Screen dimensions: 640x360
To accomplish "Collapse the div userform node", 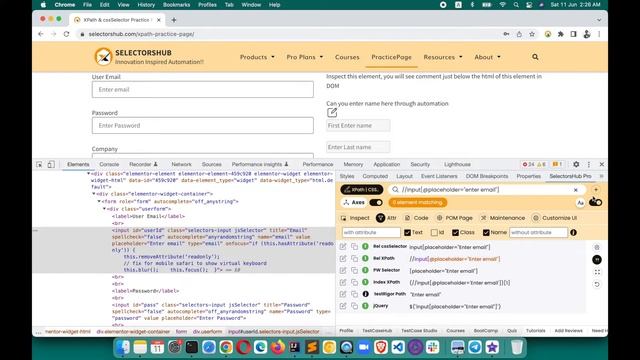I will click(104, 209).
